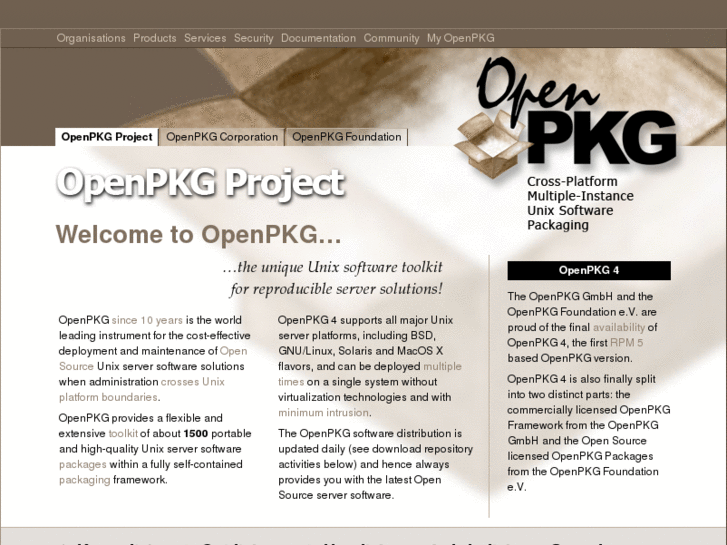The image size is (727, 545).
Task: Follow the 'availability' link in sidebar
Action: click(619, 327)
